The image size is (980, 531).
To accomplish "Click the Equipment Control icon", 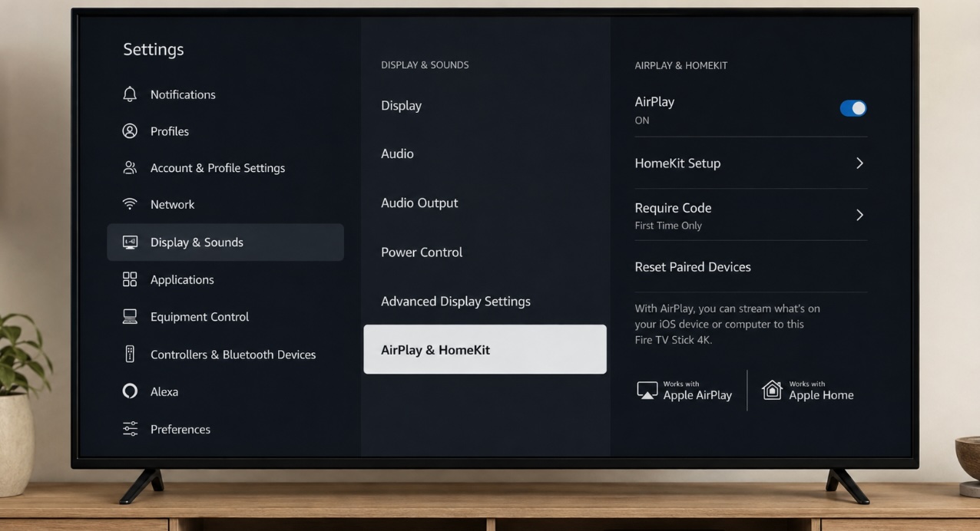I will pos(130,316).
